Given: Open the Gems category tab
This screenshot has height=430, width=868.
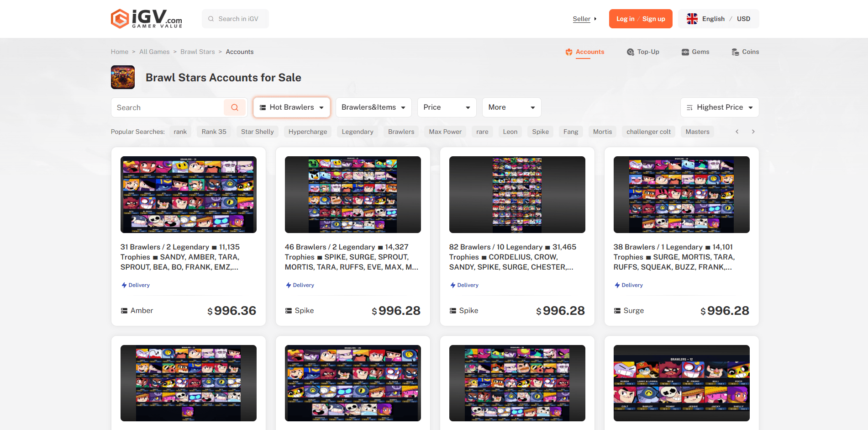Looking at the screenshot, I should 695,52.
